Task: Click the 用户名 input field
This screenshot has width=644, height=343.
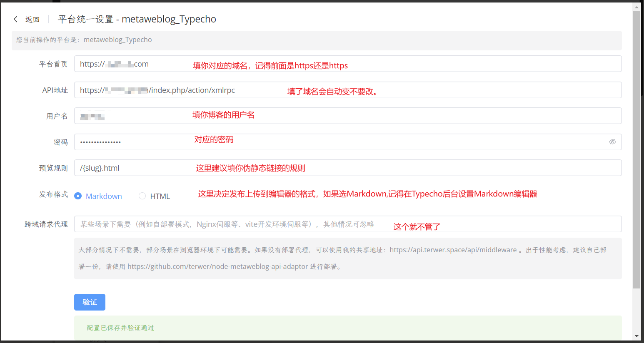Action: pos(348,116)
